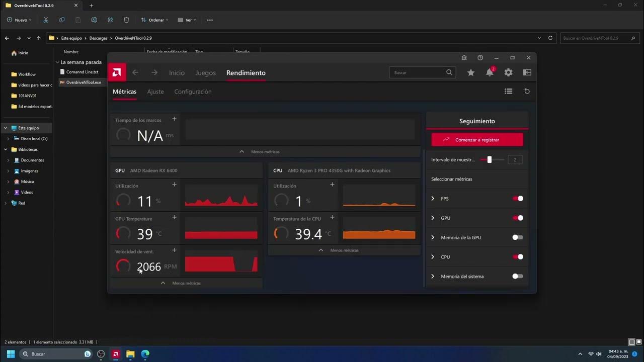Open Explorer more options ellipsis
Viewport: 644px width, 362px height.
210,20
